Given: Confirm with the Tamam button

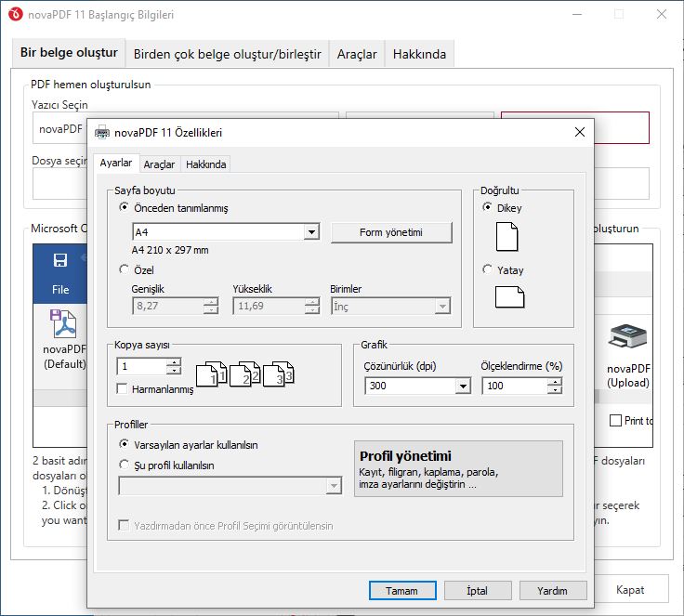Looking at the screenshot, I should point(402,591).
